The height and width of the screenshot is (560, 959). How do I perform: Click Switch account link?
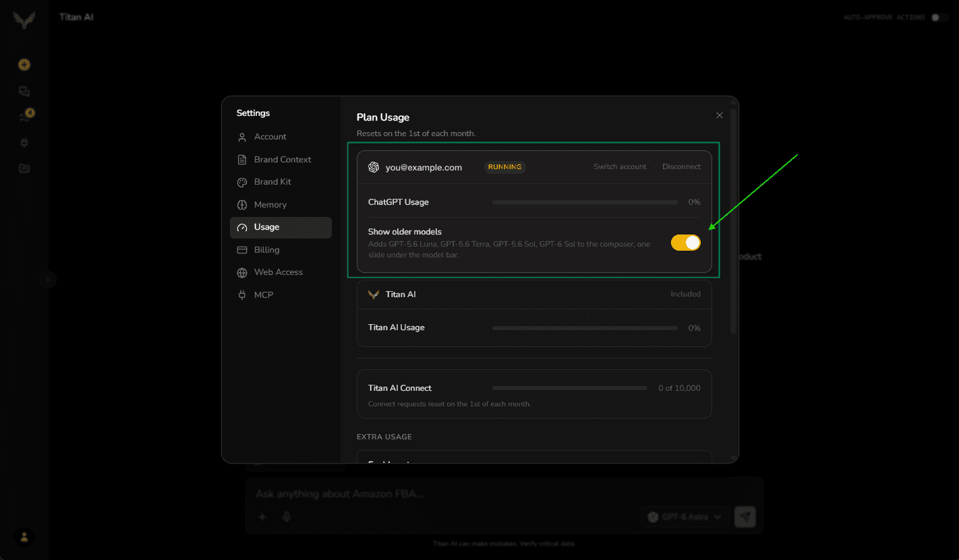coord(620,166)
